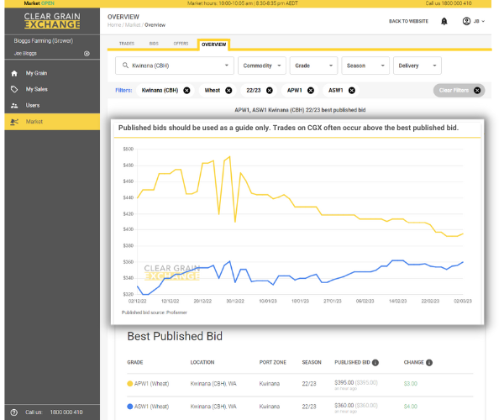This screenshot has height=420, width=504.
Task: Remove the Wheat filter chip
Action: click(x=228, y=90)
